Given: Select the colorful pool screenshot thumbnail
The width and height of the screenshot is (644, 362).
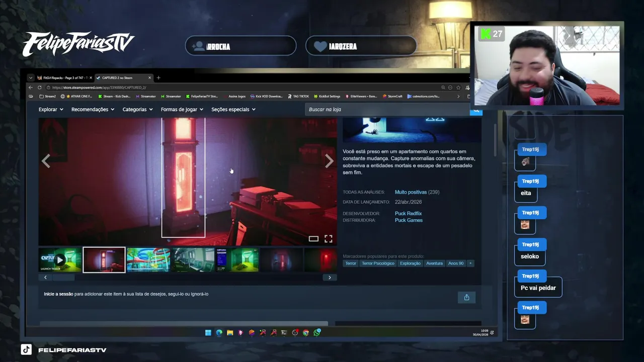Looking at the screenshot, I should [148, 260].
